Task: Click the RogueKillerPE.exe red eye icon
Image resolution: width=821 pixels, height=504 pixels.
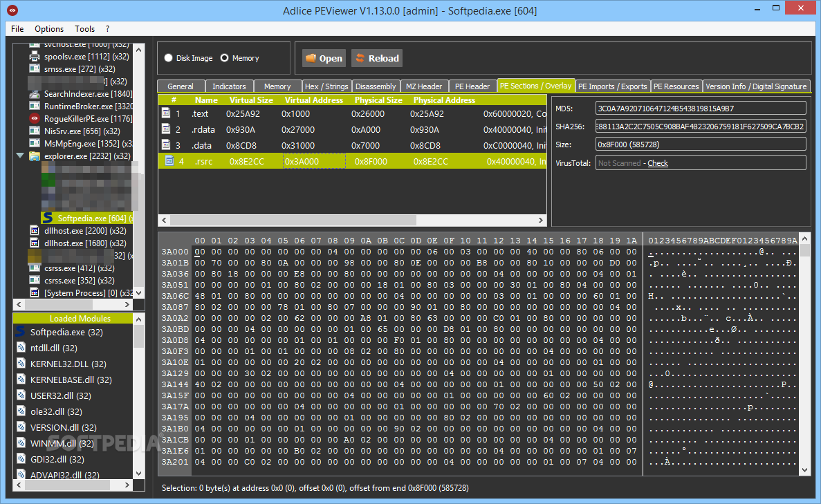Action: [35, 118]
